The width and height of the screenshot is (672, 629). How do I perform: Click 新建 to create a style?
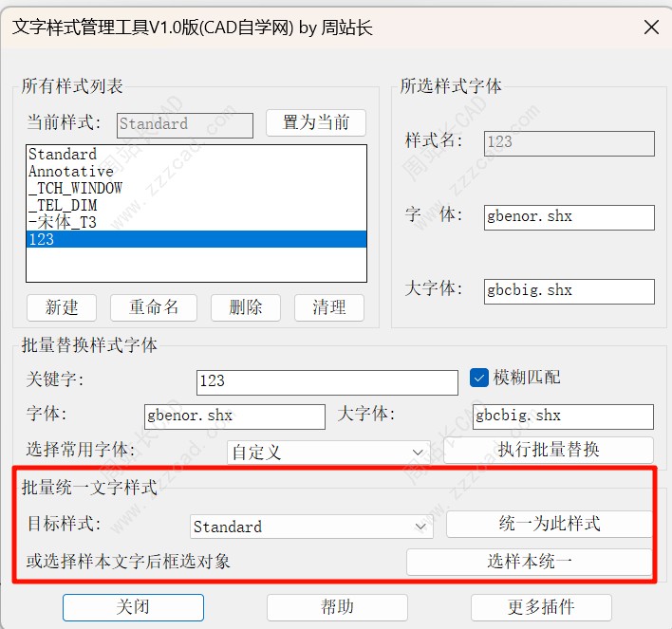click(x=62, y=307)
